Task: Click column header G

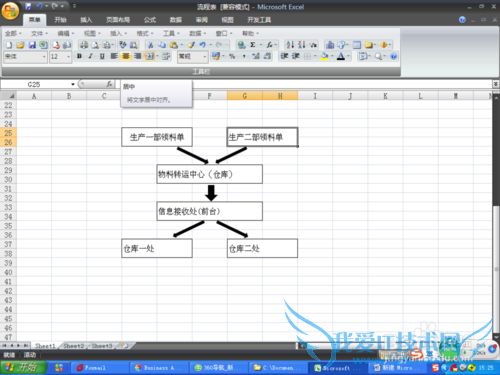Action: pyautogui.click(x=245, y=96)
